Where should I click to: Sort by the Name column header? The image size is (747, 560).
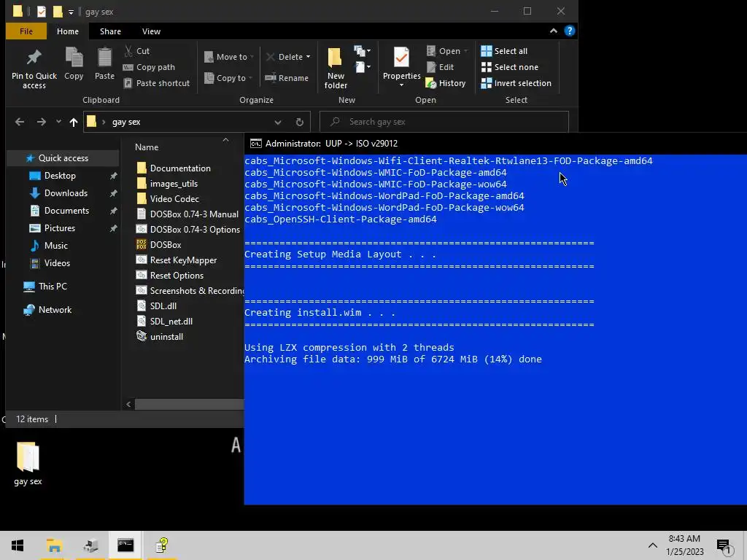147,147
